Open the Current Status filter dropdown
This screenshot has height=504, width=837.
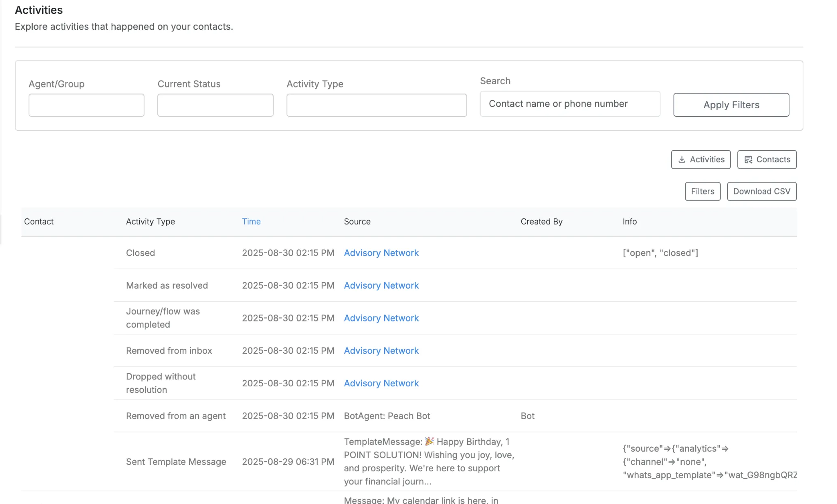(215, 105)
